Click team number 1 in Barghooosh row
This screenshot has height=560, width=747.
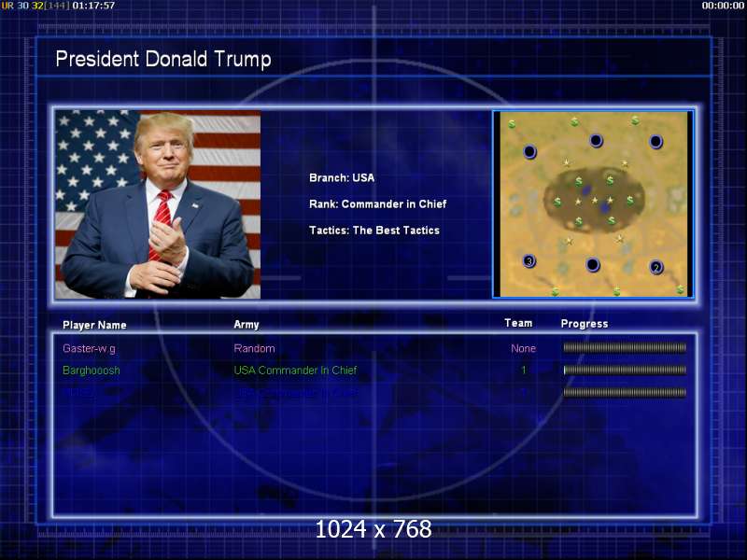pyautogui.click(x=524, y=371)
